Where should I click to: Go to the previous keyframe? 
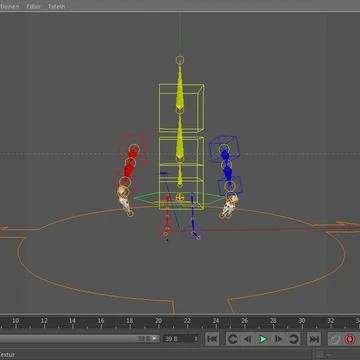[x=232, y=339]
